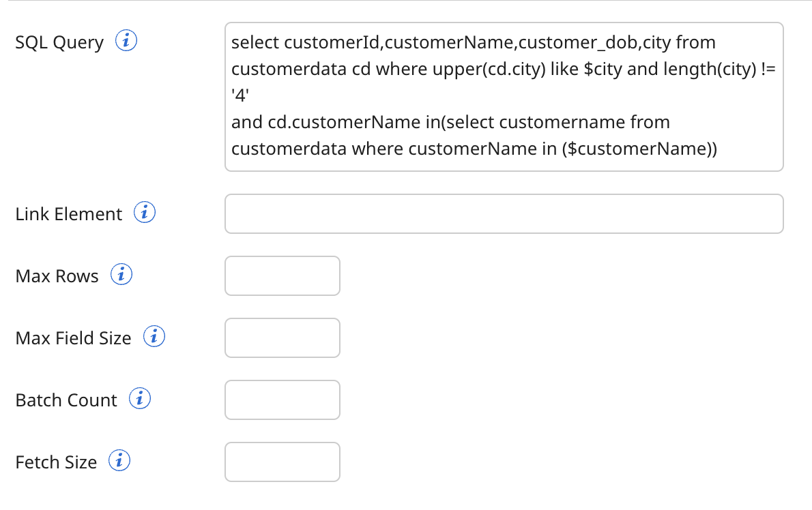The height and width of the screenshot is (510, 812).
Task: Click the empty Max Rows input box
Action: tap(282, 275)
